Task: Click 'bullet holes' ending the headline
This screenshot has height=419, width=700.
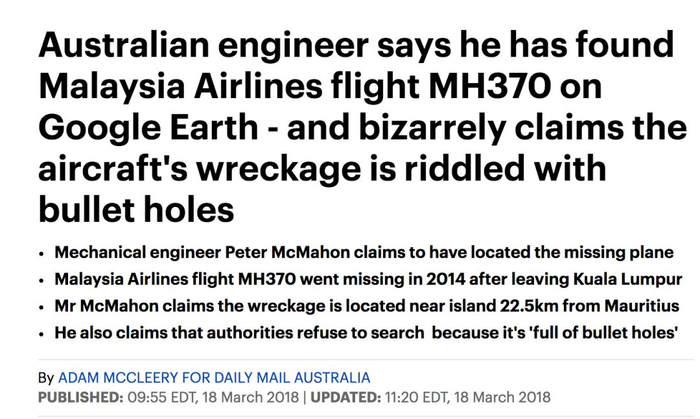Action: point(138,212)
